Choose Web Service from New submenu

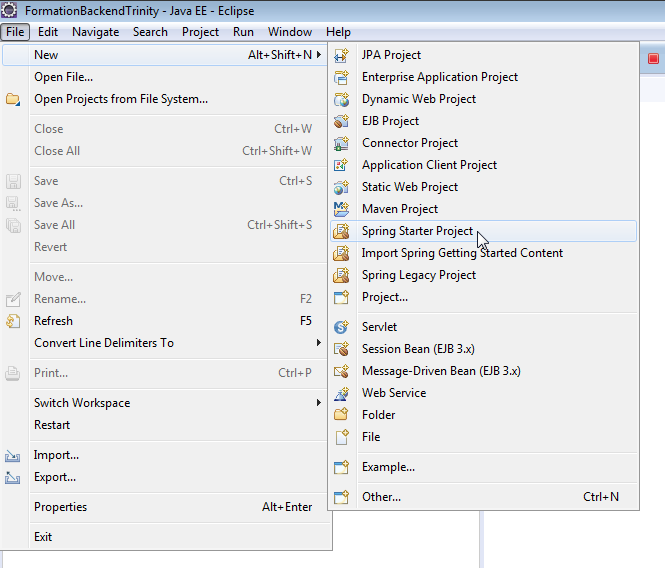[x=483, y=393]
